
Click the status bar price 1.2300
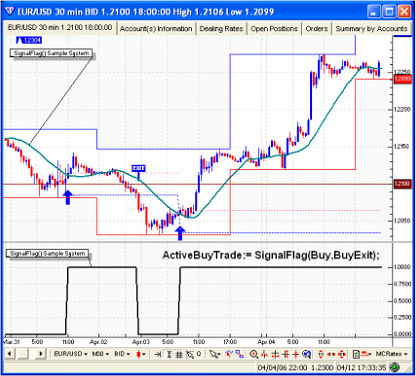(322, 368)
